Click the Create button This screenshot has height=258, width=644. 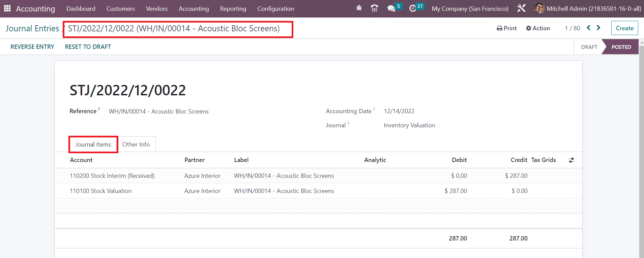tap(624, 28)
